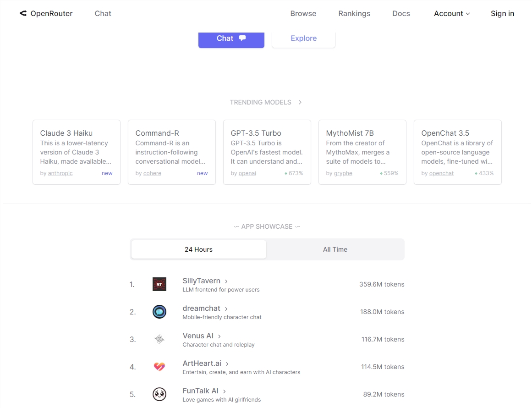
Task: Open dreamchat app title
Action: pos(202,309)
